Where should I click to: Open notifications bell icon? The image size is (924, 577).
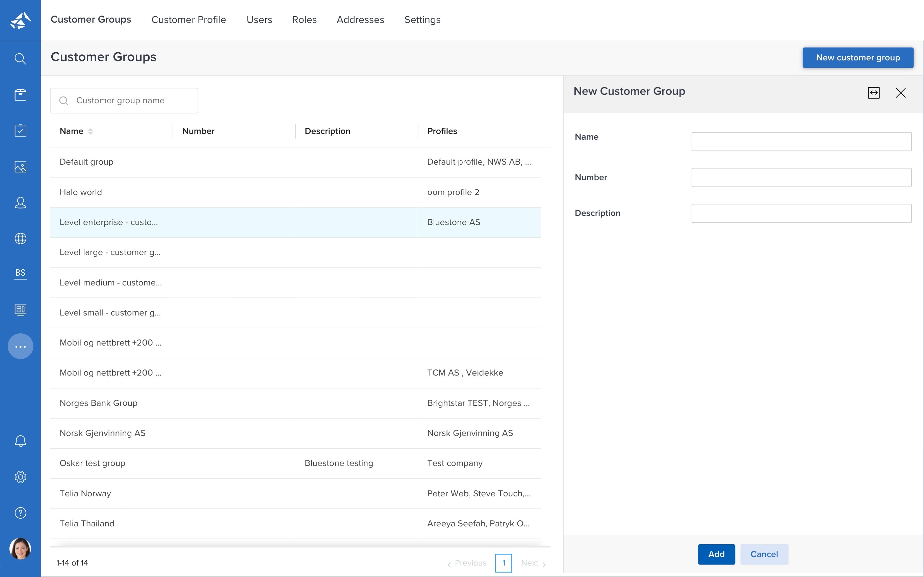(x=20, y=441)
